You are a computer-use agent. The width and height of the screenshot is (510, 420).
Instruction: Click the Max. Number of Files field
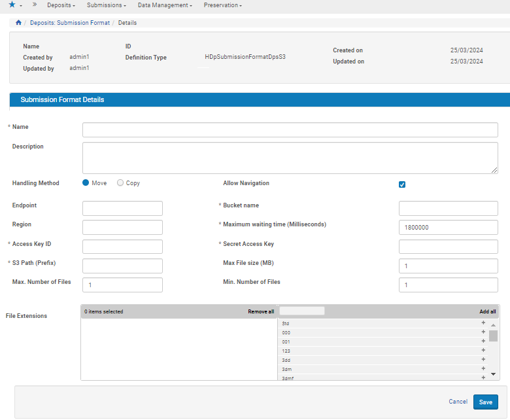coord(123,285)
